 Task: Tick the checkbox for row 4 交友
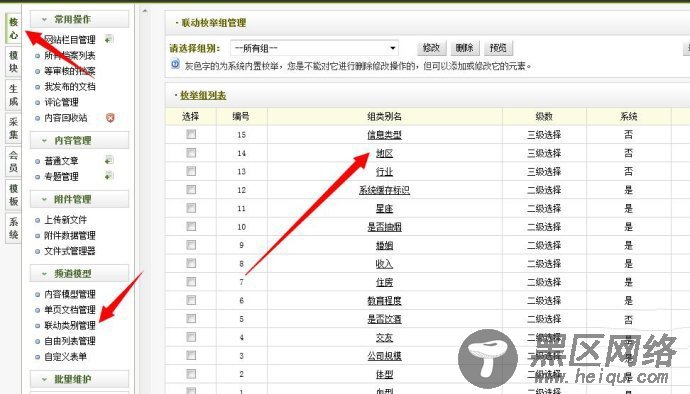click(191, 337)
